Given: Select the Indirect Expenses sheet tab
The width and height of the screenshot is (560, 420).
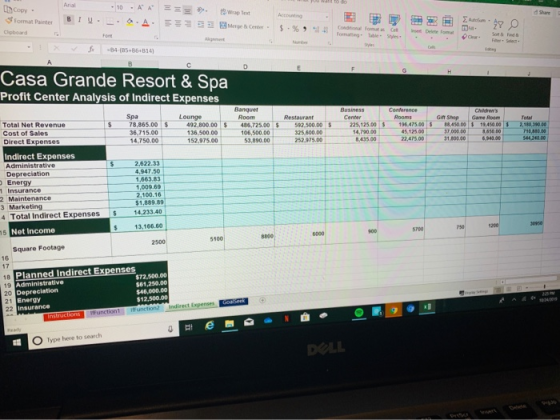Looking at the screenshot, I should click(x=191, y=305).
